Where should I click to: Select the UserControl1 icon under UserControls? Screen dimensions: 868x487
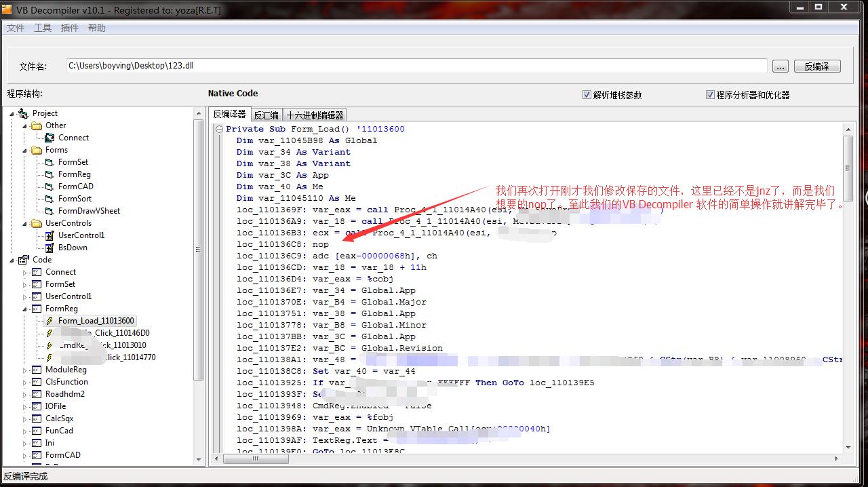click(x=50, y=235)
